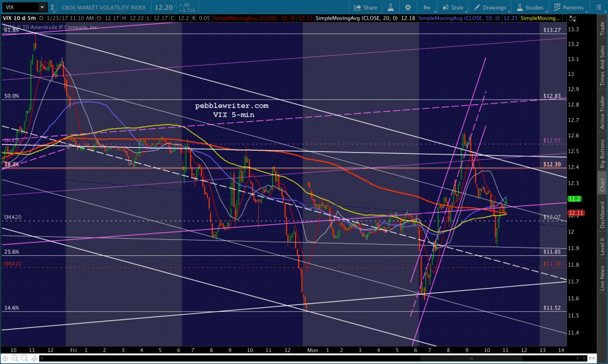Click the Patterns button
Image resolution: width=608 pixels, height=364 pixels.
(568, 7)
